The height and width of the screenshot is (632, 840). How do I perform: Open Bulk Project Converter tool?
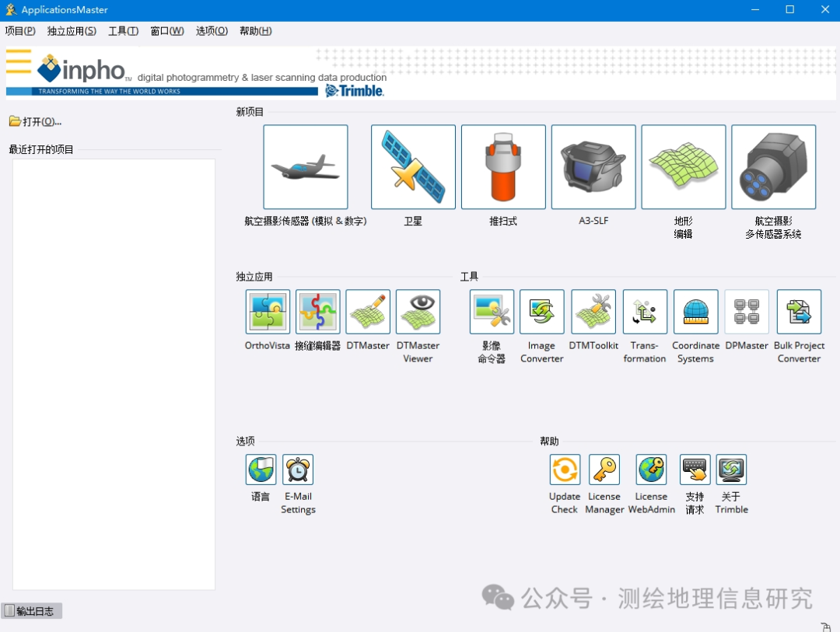[799, 312]
